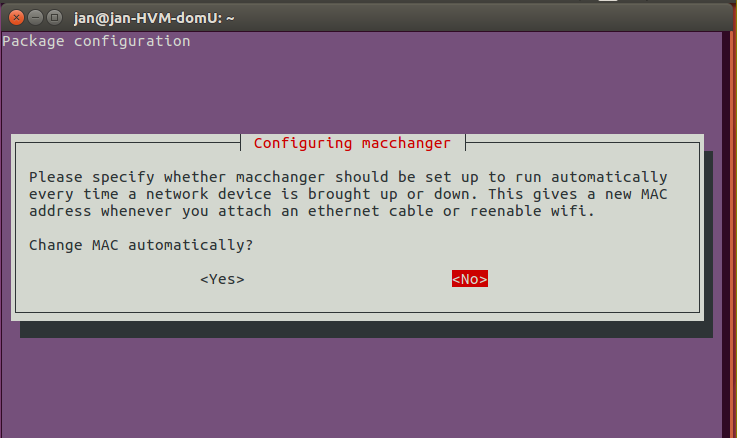
Task: Click the 'Configuring macchanger' dialog title
Action: click(352, 143)
